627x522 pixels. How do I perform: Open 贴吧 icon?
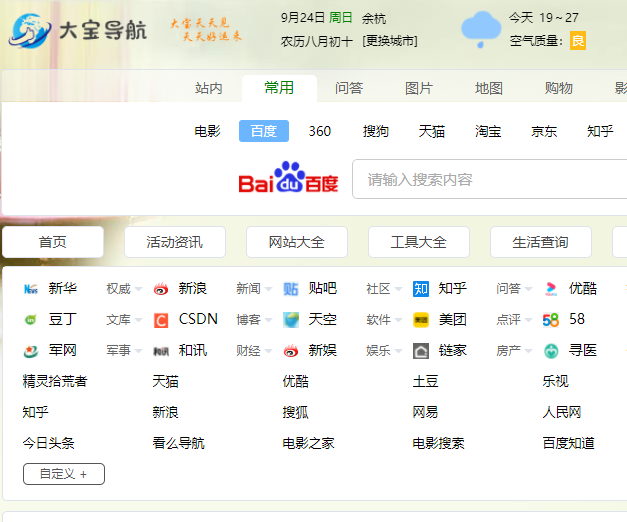[x=291, y=289]
